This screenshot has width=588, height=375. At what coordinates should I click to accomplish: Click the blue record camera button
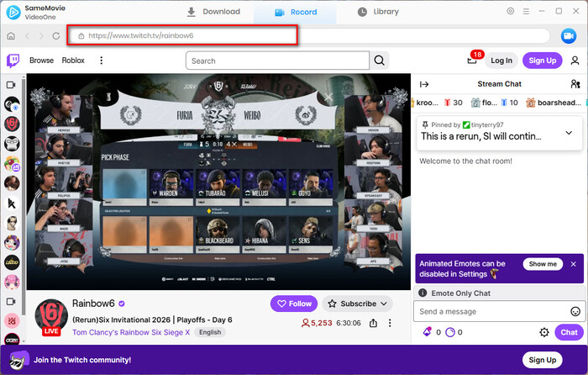(567, 36)
